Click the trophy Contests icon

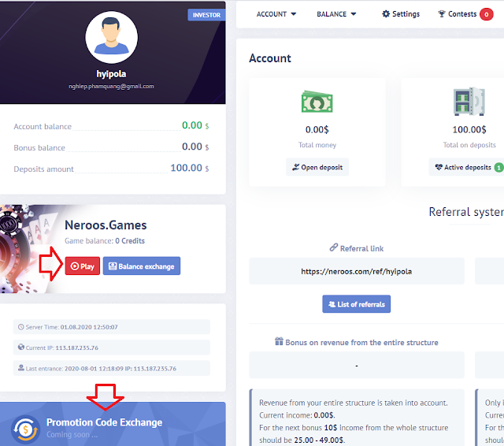(442, 14)
